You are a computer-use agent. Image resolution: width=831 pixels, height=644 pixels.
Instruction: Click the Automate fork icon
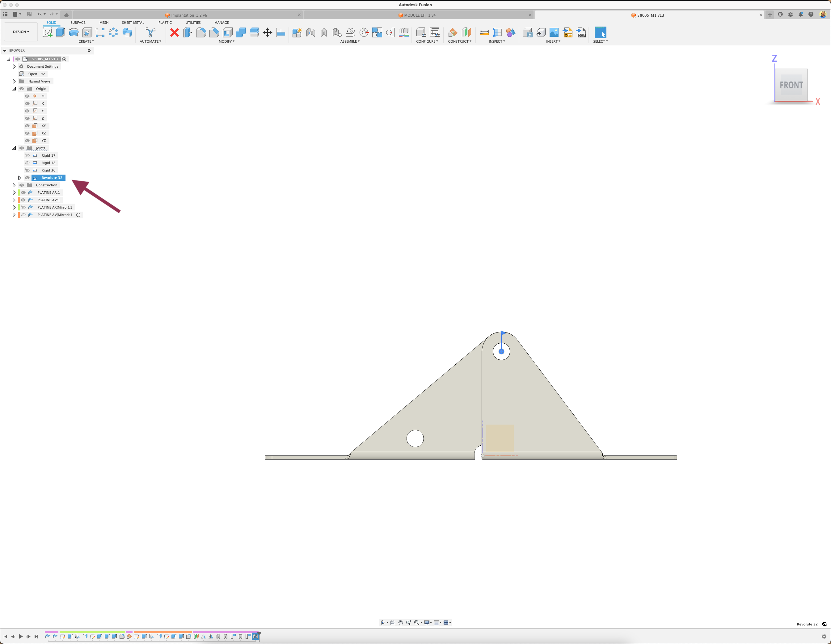coord(150,33)
